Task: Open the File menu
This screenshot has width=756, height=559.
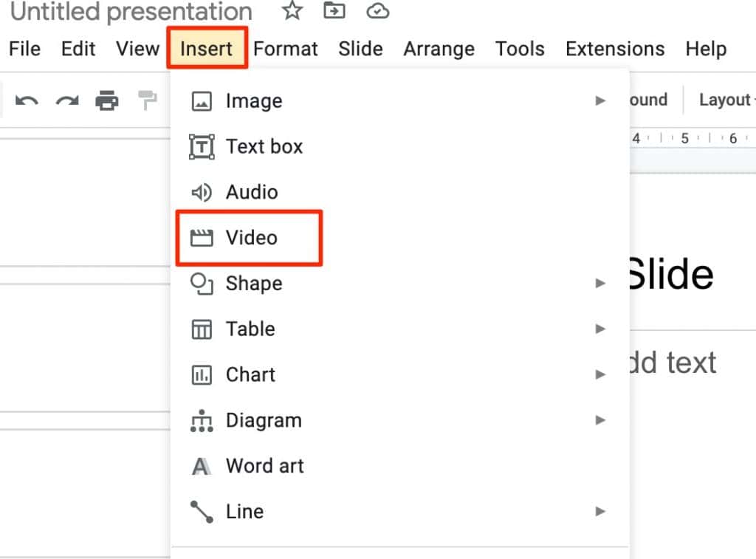Action: pyautogui.click(x=24, y=49)
